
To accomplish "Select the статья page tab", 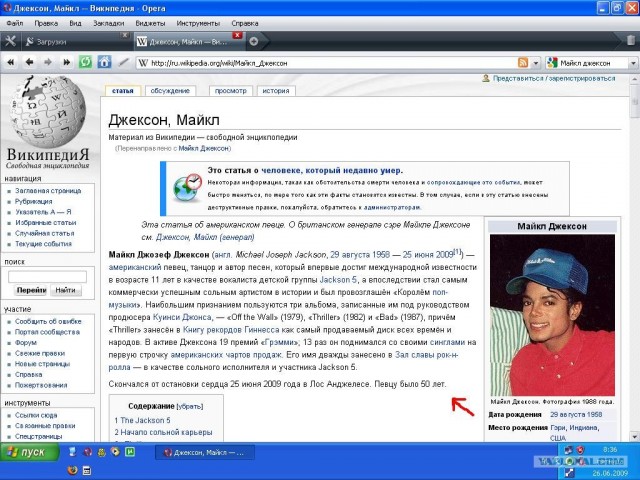I will [123, 91].
